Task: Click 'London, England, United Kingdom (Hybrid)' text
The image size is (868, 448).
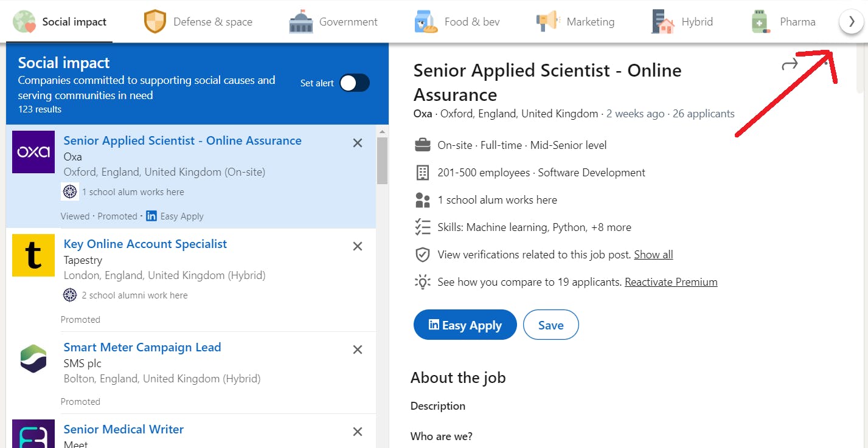Action: click(165, 275)
